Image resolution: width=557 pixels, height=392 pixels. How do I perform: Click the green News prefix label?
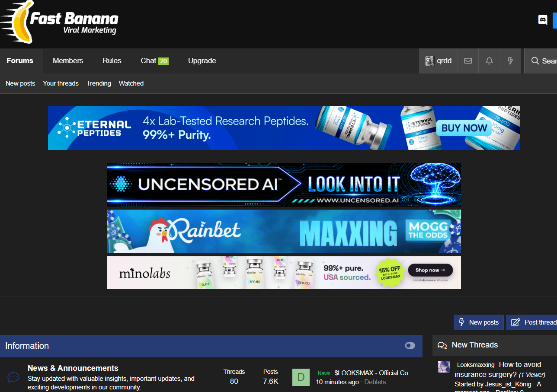pos(324,373)
